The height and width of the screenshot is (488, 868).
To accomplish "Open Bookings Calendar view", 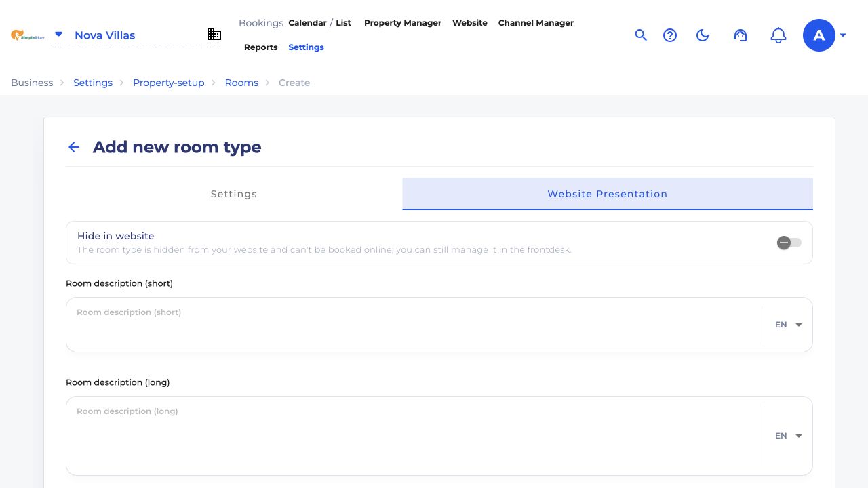I will 307,23.
